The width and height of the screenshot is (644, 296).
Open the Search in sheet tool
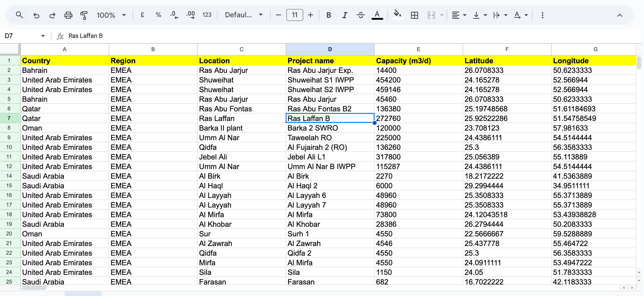[x=19, y=15]
